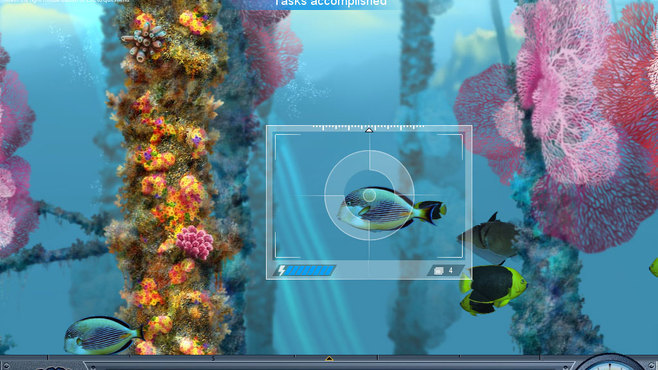Click the right corner bolt on the bottom panel
The image size is (658, 370).
tap(652, 366)
